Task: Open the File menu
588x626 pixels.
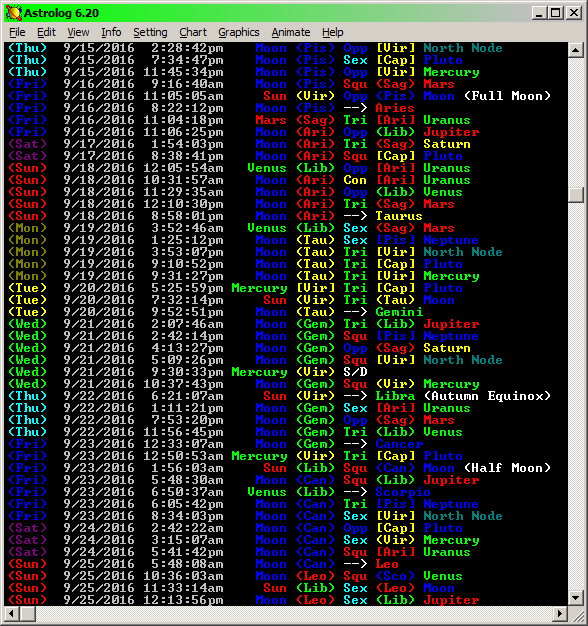Action: pos(17,32)
